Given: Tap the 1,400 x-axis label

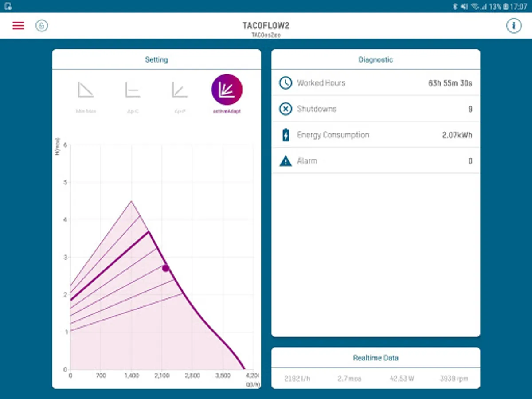Looking at the screenshot, I should [x=131, y=376].
